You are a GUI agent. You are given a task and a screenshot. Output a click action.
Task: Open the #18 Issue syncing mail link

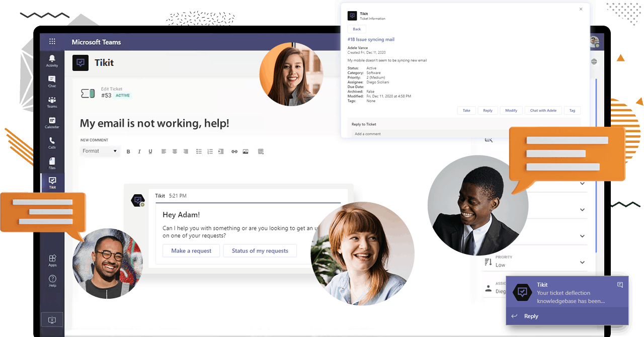[x=371, y=39]
